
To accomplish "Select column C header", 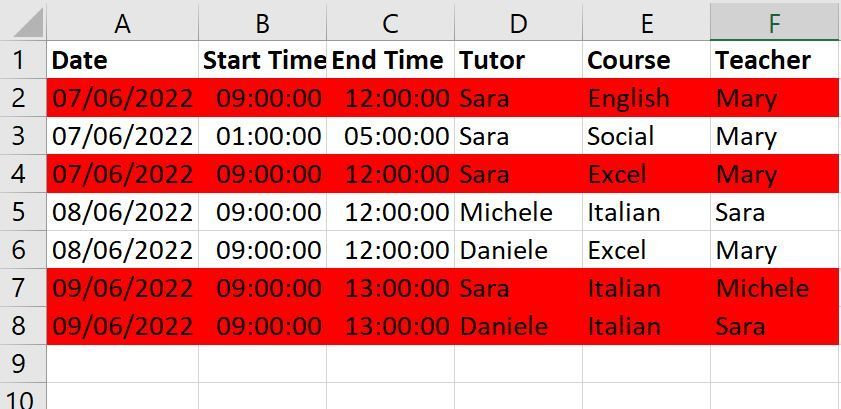I will coord(390,24).
